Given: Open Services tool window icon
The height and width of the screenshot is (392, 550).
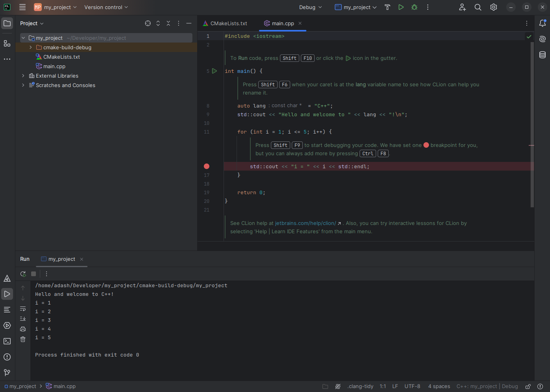Looking at the screenshot, I should [7, 325].
